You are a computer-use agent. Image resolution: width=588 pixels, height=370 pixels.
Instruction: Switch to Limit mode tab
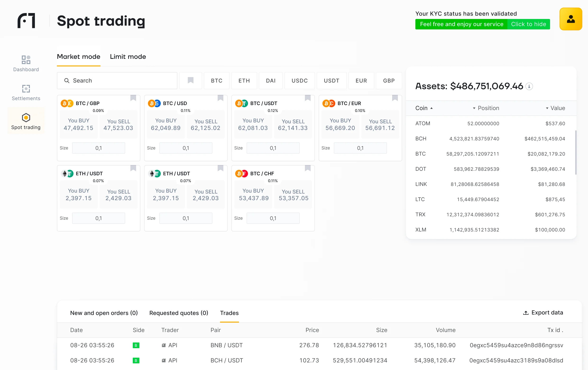(128, 57)
